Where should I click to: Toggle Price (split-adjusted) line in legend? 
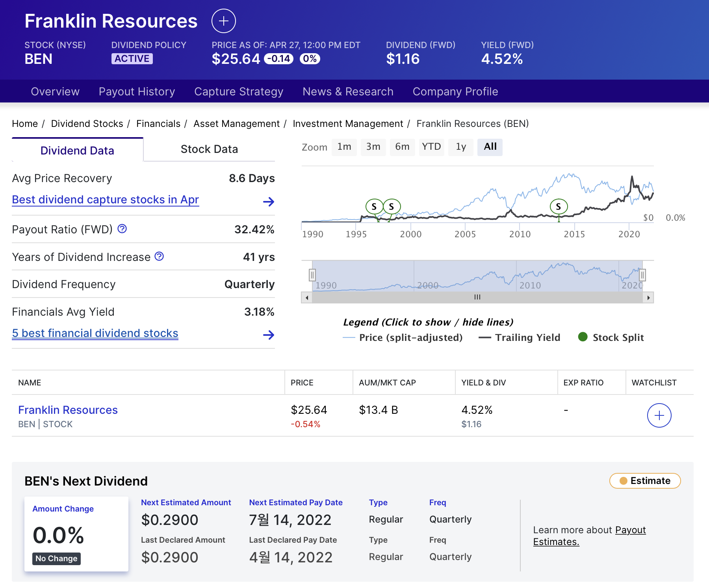click(403, 338)
